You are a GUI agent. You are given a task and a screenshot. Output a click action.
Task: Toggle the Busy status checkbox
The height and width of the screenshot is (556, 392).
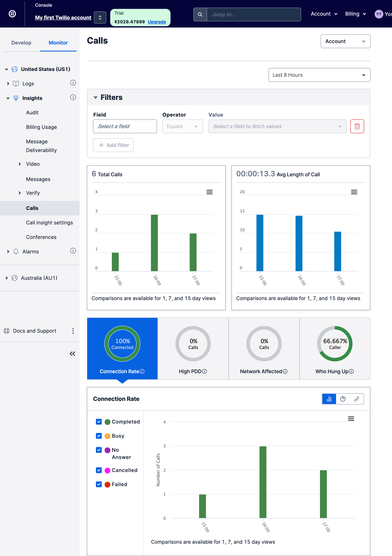pos(99,436)
